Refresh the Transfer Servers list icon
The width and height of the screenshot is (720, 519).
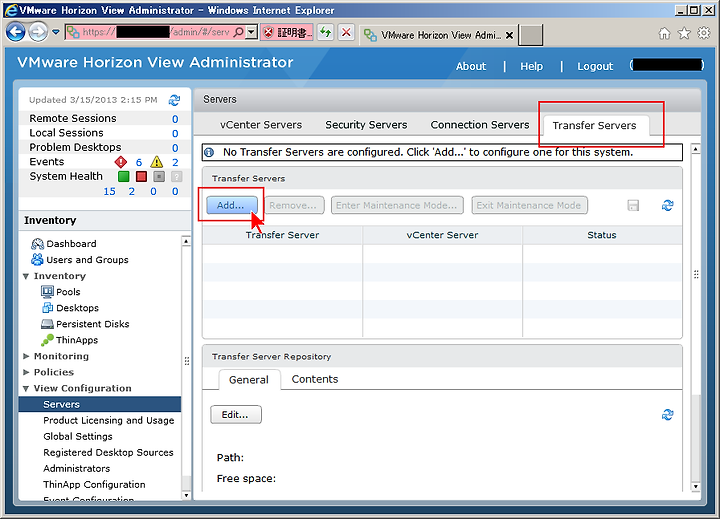pyautogui.click(x=667, y=205)
